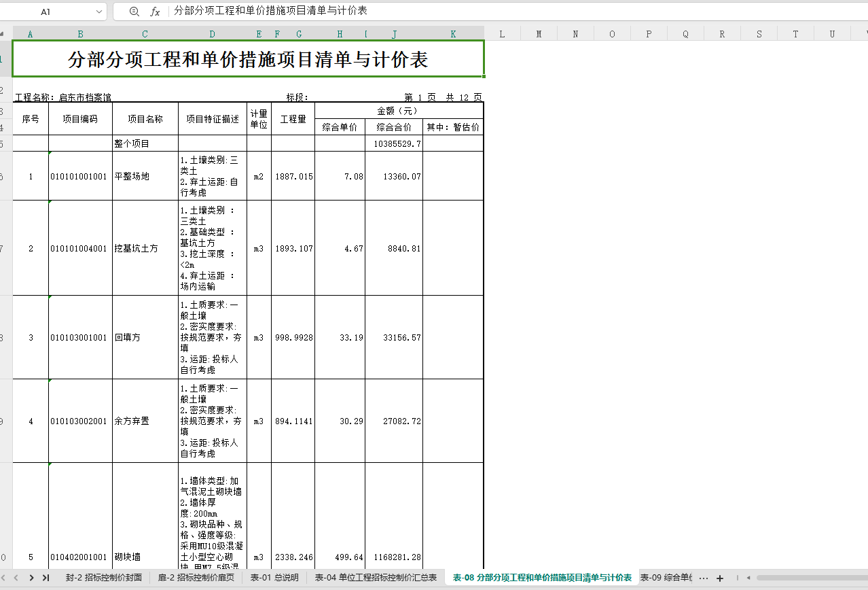Click the title cell 分部分项工程和单价措施项目清单与计价表

click(x=248, y=59)
